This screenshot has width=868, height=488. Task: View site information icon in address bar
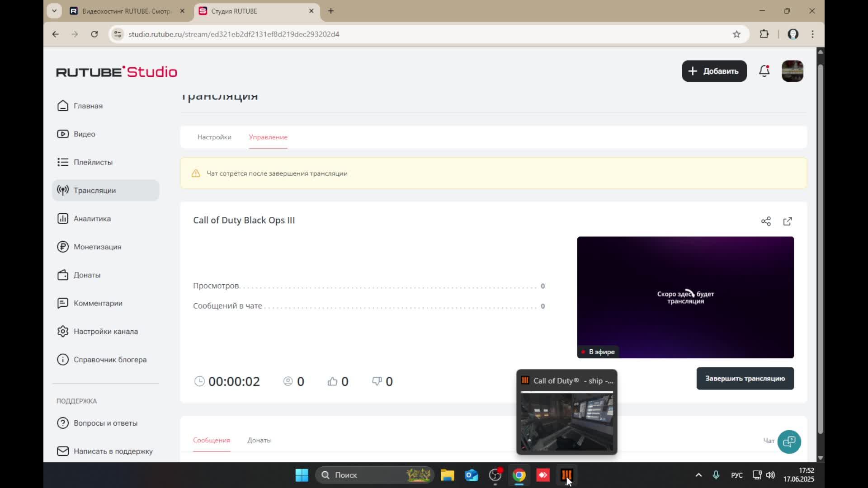118,34
